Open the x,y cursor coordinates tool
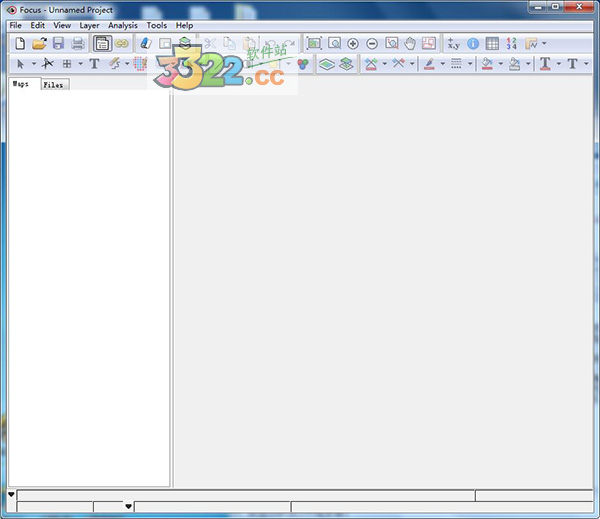The image size is (600, 519). point(453,44)
